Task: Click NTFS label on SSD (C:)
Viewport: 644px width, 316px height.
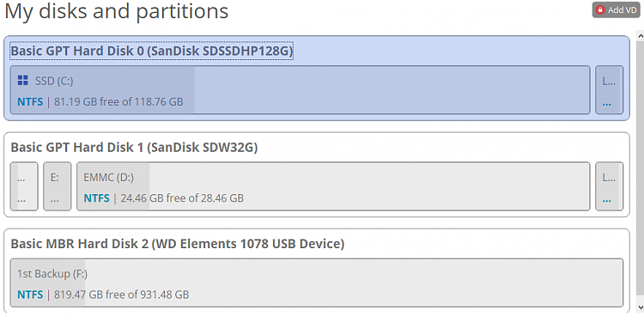Action: pos(30,101)
